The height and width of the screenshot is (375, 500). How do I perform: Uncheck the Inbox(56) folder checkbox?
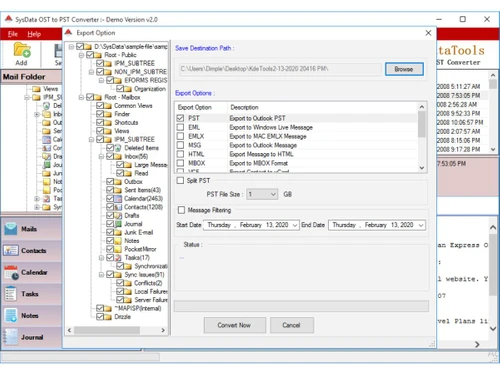pyautogui.click(x=110, y=156)
